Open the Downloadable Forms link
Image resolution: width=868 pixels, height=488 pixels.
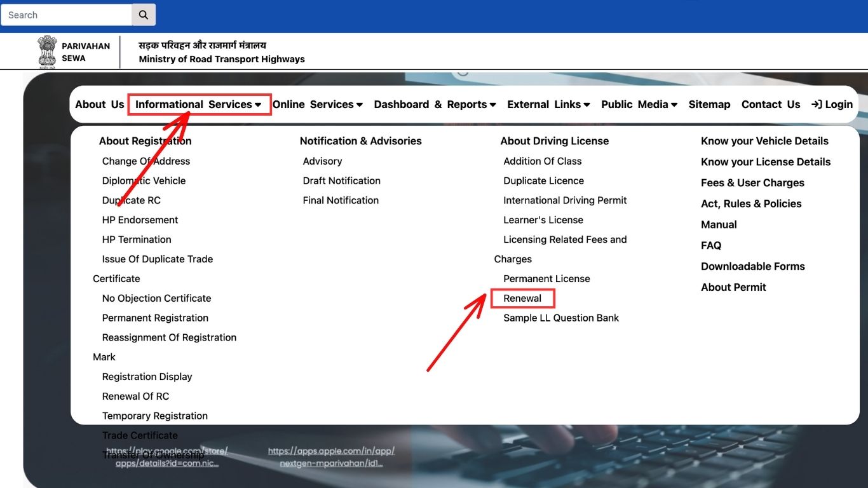point(752,266)
